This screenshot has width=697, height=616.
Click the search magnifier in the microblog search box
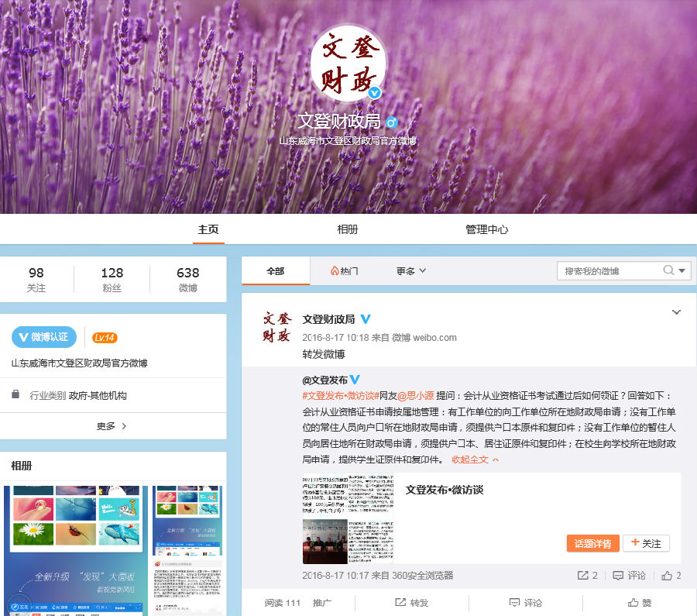[668, 270]
